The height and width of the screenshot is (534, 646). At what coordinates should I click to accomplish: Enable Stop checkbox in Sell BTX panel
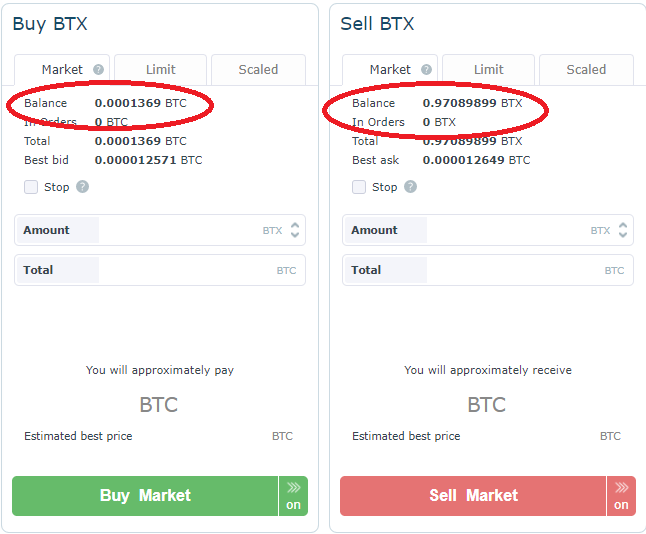click(x=359, y=187)
